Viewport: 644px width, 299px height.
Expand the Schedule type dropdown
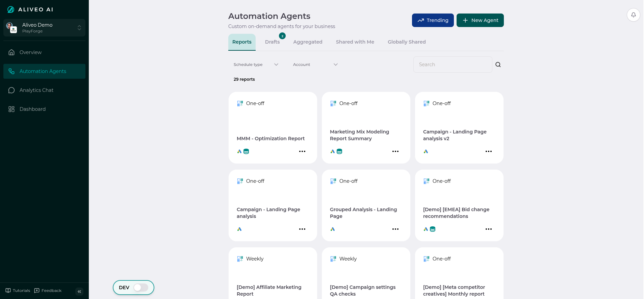[256, 65]
